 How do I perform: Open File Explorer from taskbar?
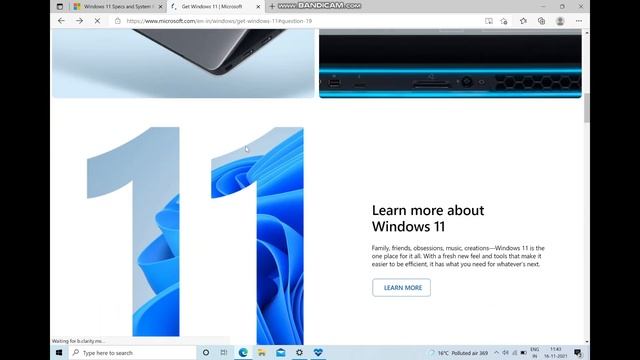point(262,353)
